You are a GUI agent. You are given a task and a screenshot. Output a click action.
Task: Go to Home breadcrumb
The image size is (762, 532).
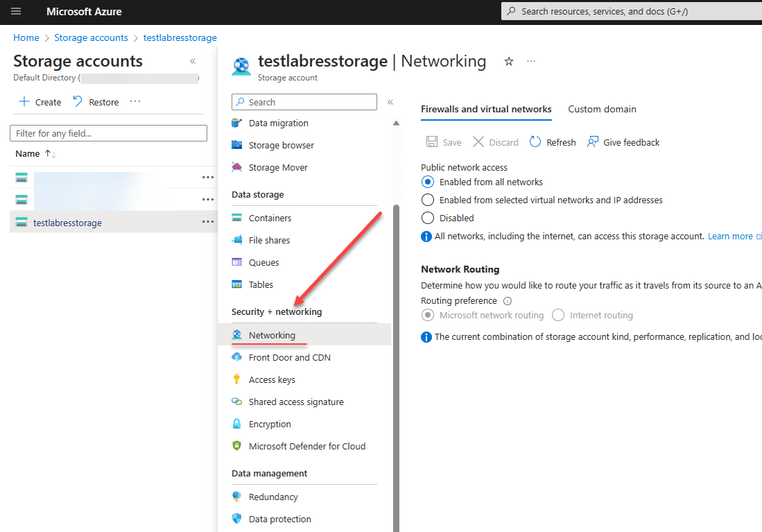pos(26,38)
